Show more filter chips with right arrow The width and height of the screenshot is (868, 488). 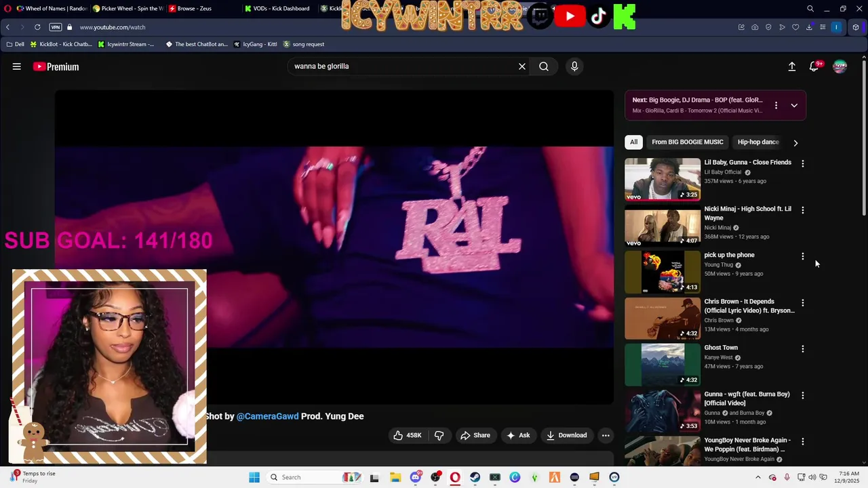795,142
